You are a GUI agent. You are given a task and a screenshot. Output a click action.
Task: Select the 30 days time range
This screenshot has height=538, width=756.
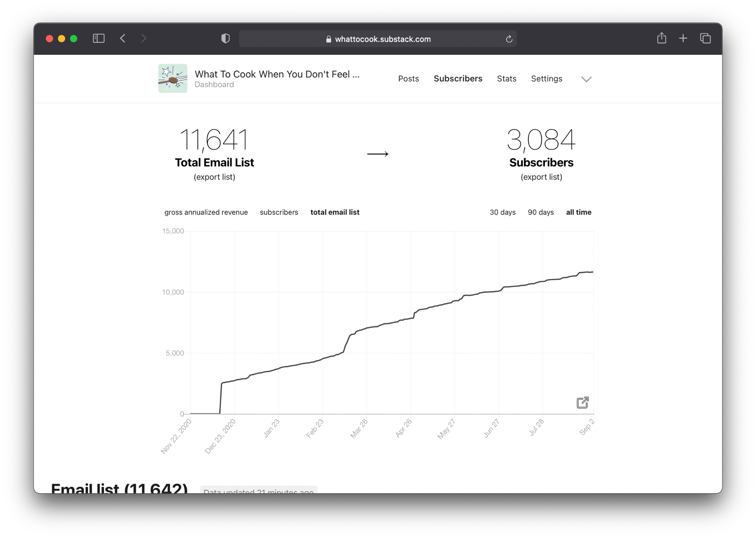[502, 212]
